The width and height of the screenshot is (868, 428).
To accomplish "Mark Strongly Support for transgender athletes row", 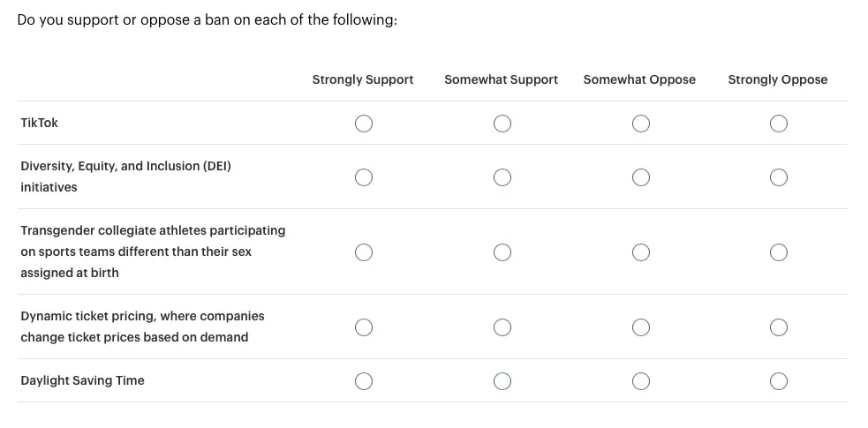I will [x=364, y=252].
